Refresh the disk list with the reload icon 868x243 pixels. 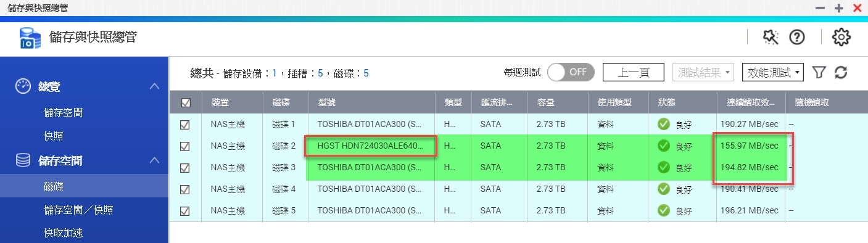click(840, 73)
